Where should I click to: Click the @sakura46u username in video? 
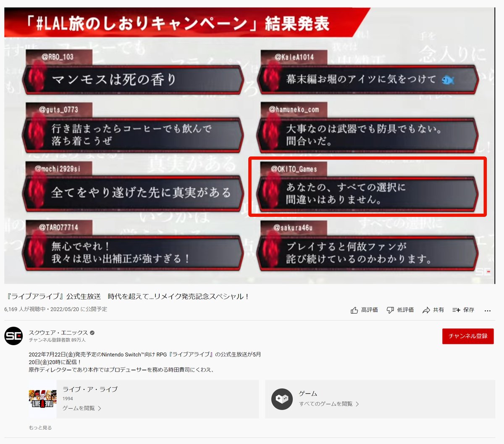pyautogui.click(x=293, y=227)
